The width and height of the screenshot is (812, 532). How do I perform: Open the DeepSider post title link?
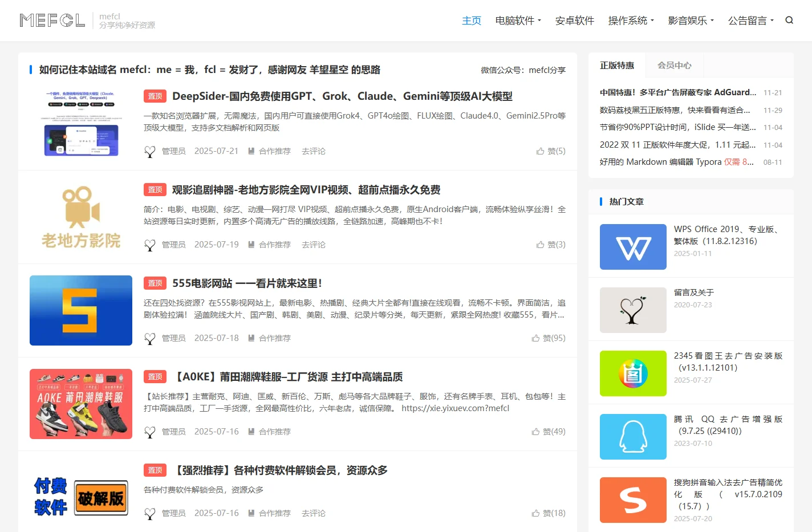[342, 96]
